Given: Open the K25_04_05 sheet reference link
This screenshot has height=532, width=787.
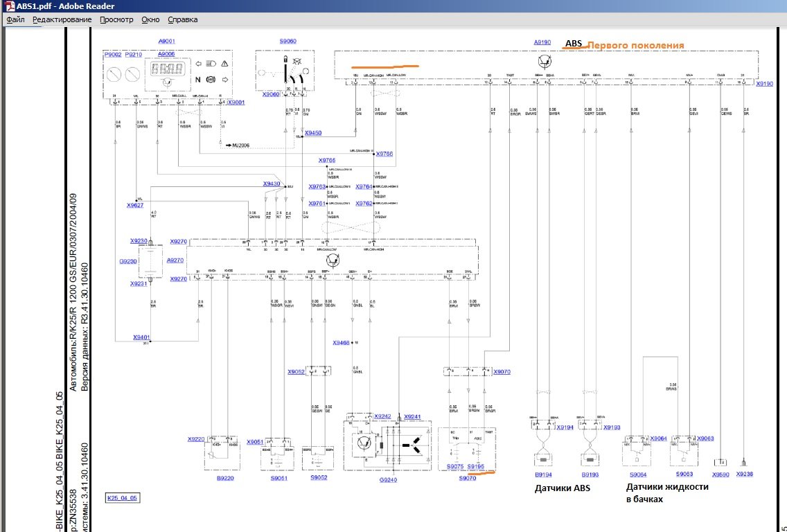Looking at the screenshot, I should tap(122, 497).
